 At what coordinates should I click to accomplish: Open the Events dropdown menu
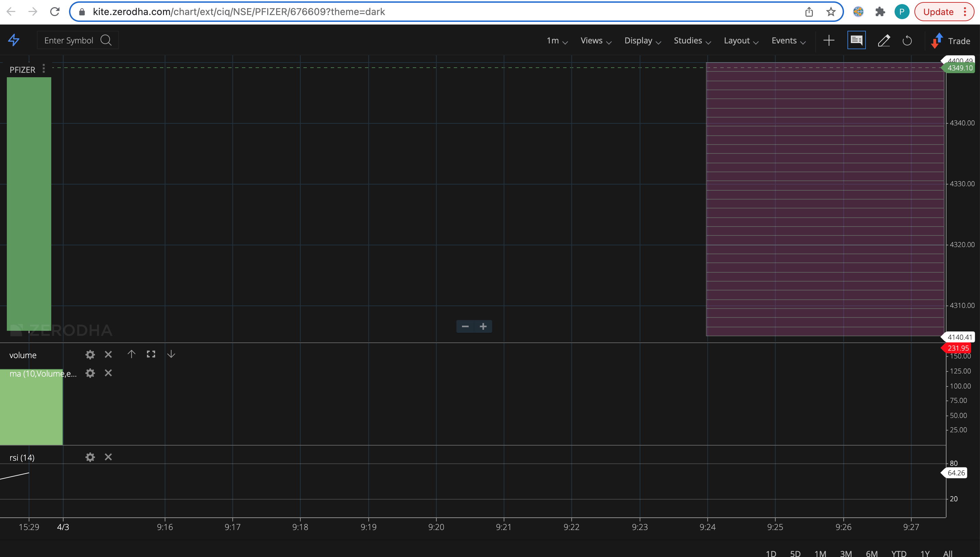(788, 41)
